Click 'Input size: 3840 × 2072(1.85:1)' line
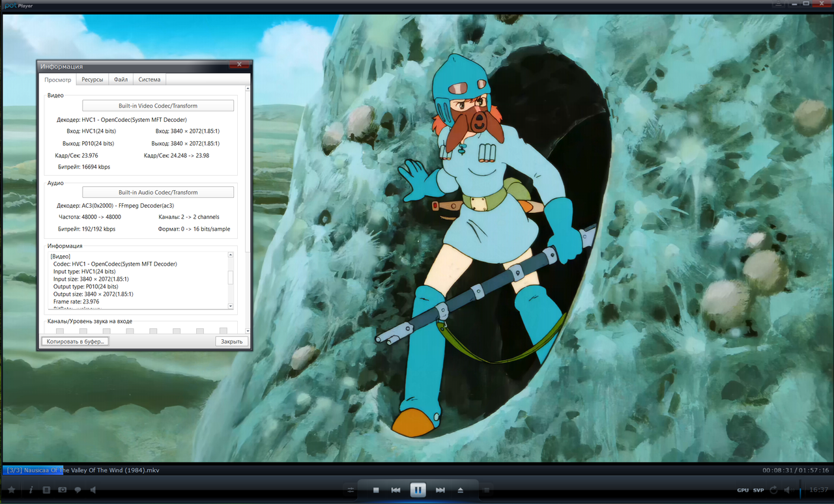834x504 pixels. click(91, 279)
